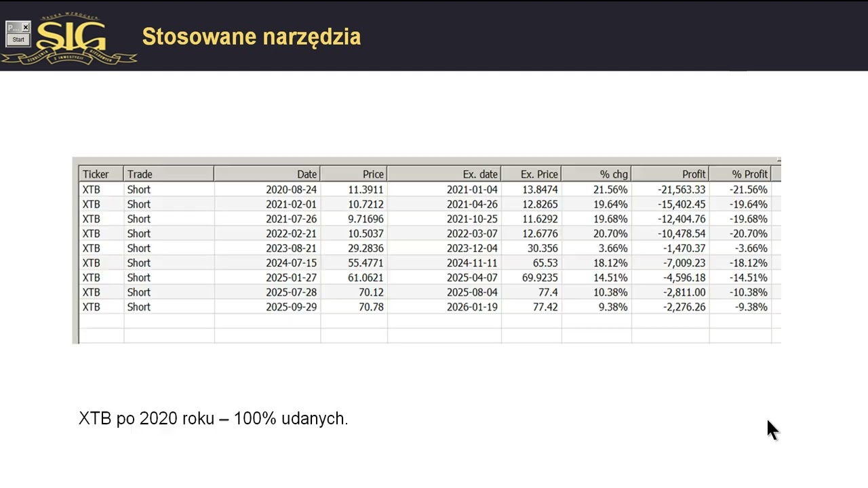Click profit value -2,811.00
Viewport: 868px width, 488px height.
pos(684,292)
